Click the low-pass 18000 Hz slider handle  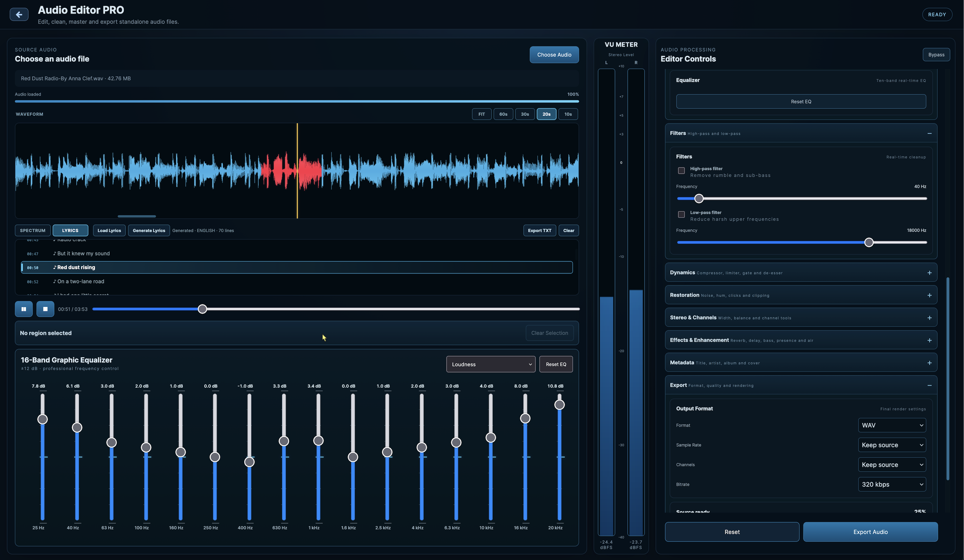pyautogui.click(x=869, y=242)
